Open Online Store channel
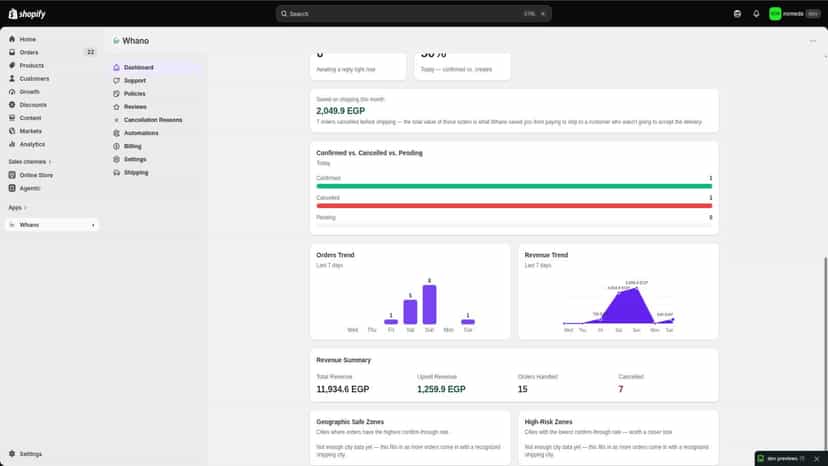 point(36,175)
